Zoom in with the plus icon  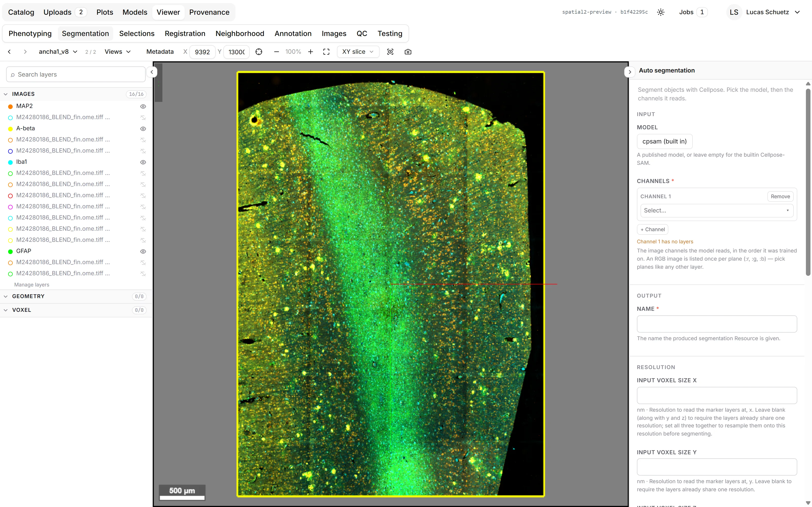(310, 52)
